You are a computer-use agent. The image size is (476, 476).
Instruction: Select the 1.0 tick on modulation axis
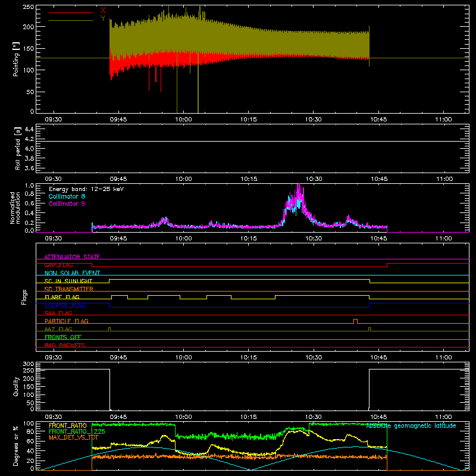point(29,186)
